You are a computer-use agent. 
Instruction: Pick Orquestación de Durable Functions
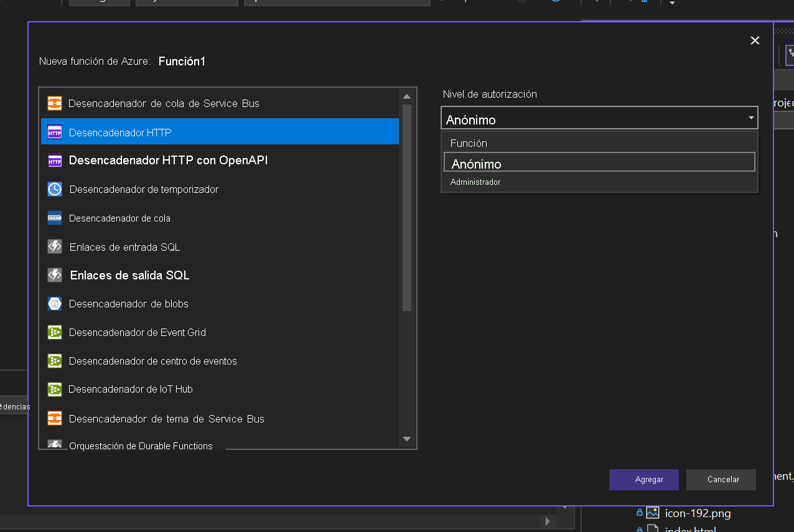pyautogui.click(x=220, y=444)
